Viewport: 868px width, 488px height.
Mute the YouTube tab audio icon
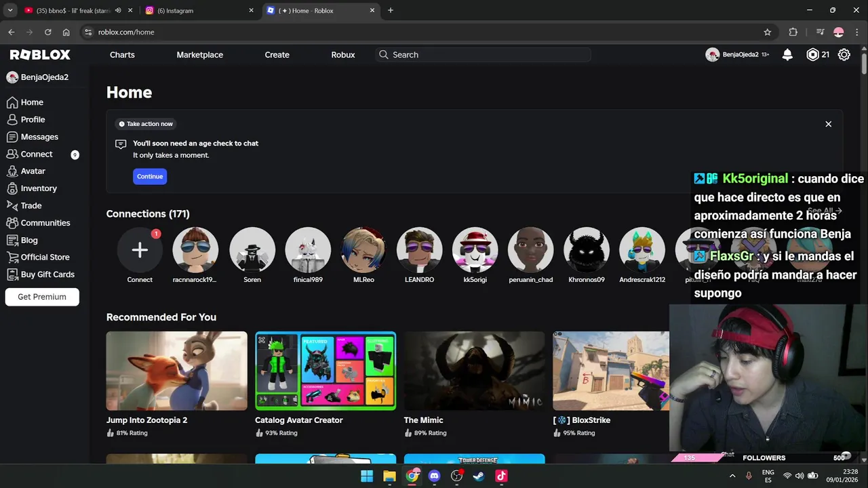118,10
